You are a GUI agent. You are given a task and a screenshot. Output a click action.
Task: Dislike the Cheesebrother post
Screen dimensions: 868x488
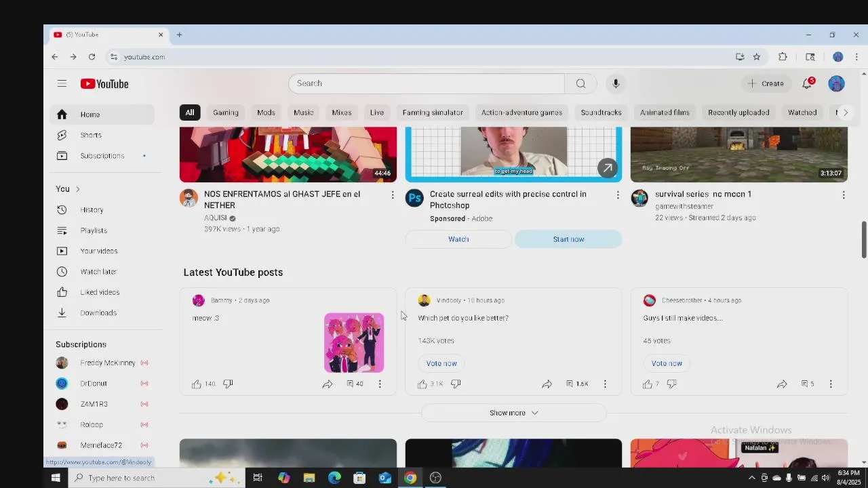click(671, 384)
